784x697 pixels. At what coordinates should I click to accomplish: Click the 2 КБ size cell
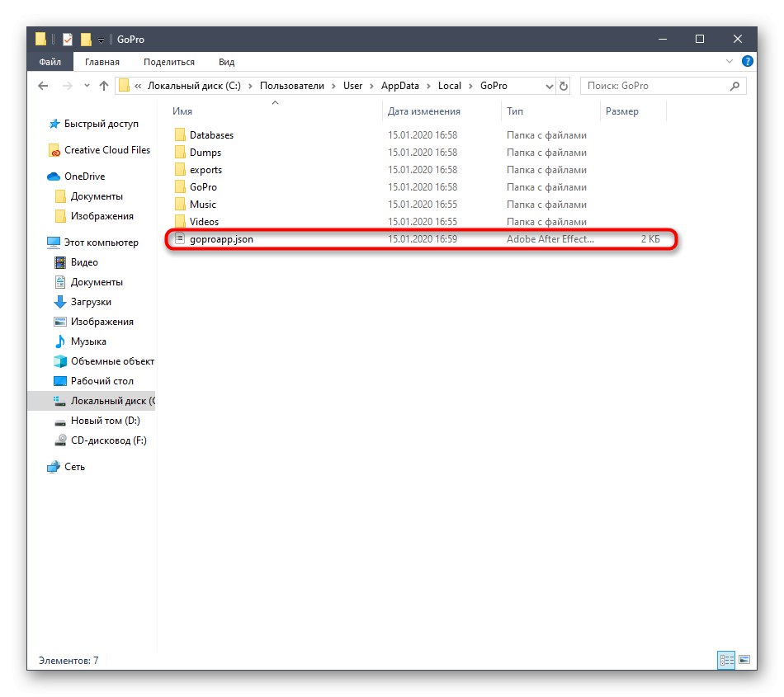click(x=650, y=239)
